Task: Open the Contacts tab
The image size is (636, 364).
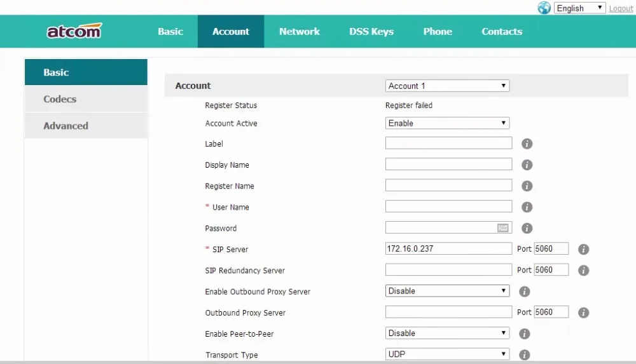Action: point(502,31)
